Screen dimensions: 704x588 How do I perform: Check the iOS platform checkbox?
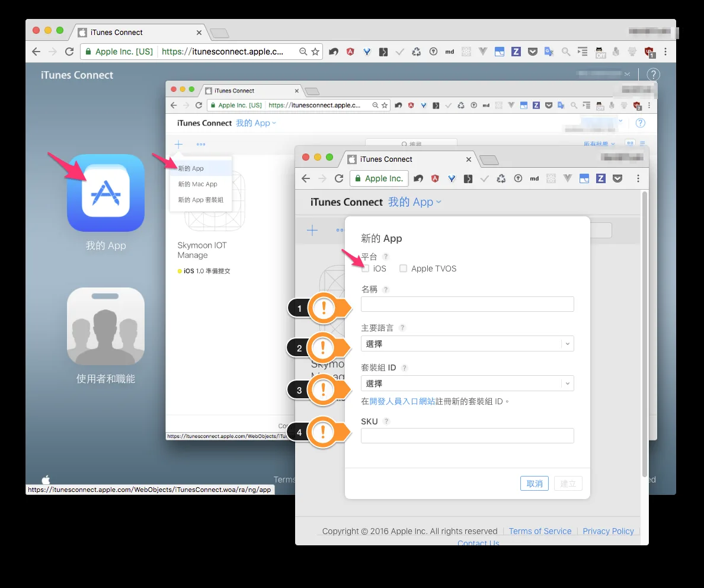click(x=366, y=268)
